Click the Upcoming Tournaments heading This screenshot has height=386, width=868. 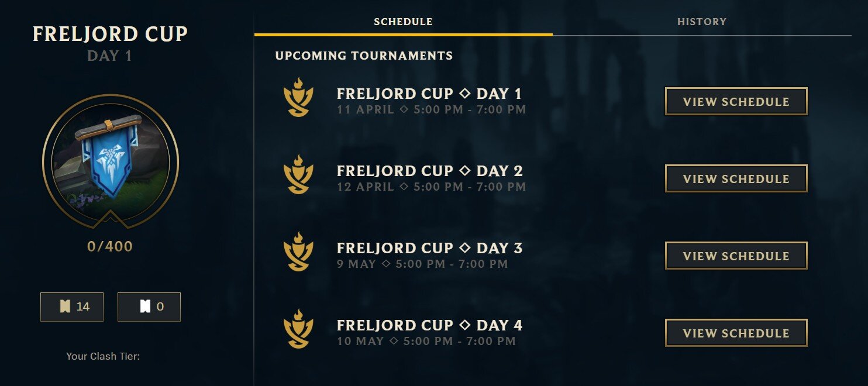(x=364, y=56)
